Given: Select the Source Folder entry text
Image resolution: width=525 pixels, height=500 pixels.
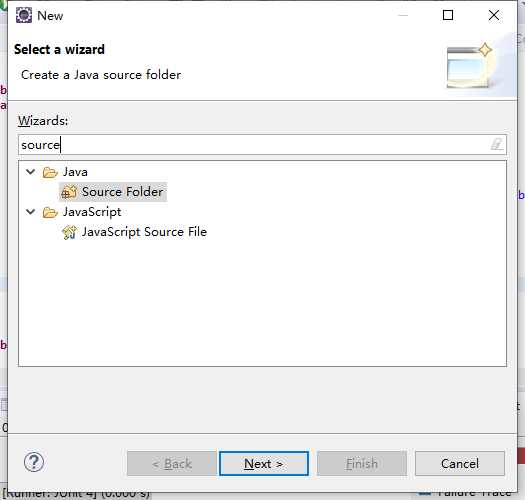Looking at the screenshot, I should coord(123,192).
